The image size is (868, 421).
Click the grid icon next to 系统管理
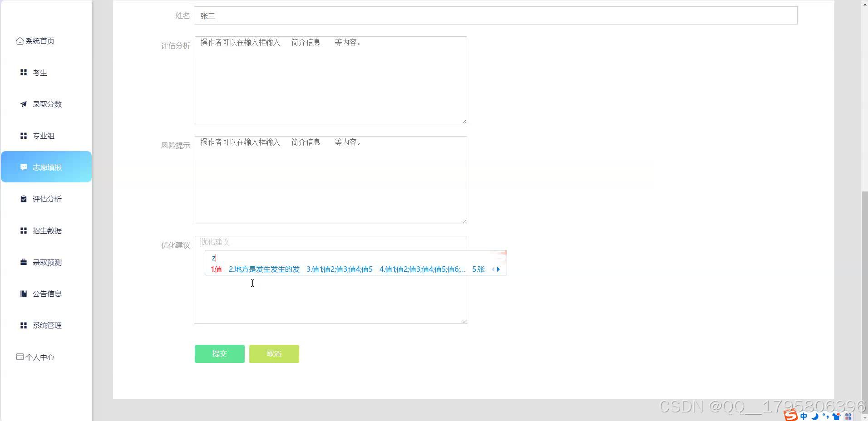[24, 325]
